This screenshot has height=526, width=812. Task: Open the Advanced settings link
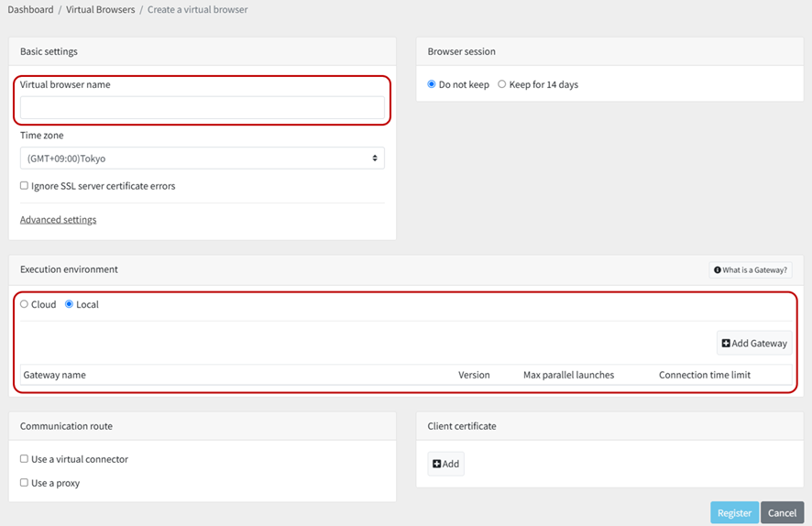(x=58, y=220)
